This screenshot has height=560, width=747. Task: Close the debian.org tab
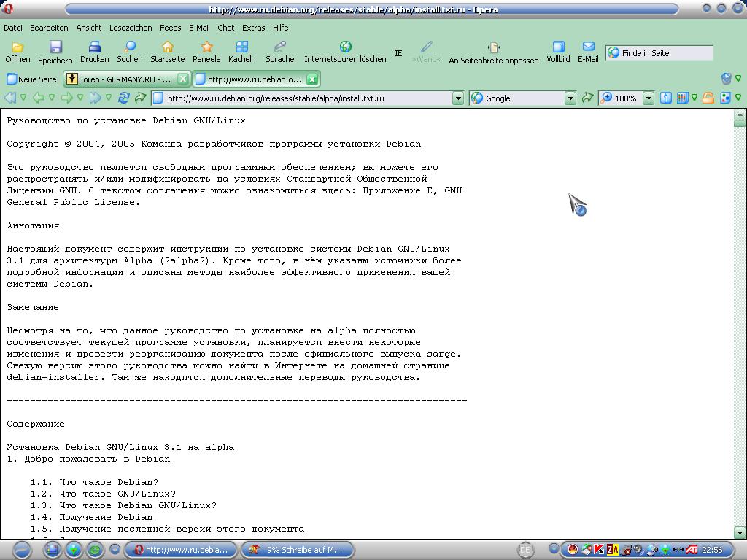pos(312,79)
